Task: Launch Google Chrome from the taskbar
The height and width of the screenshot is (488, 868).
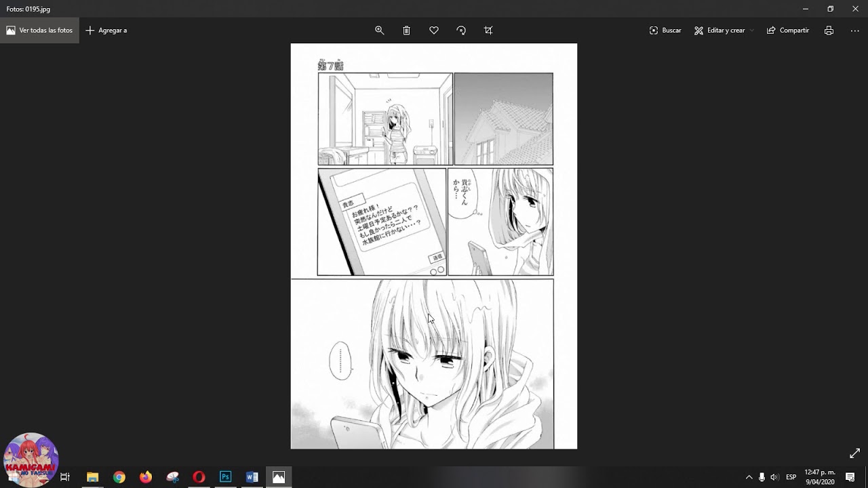Action: tap(119, 477)
